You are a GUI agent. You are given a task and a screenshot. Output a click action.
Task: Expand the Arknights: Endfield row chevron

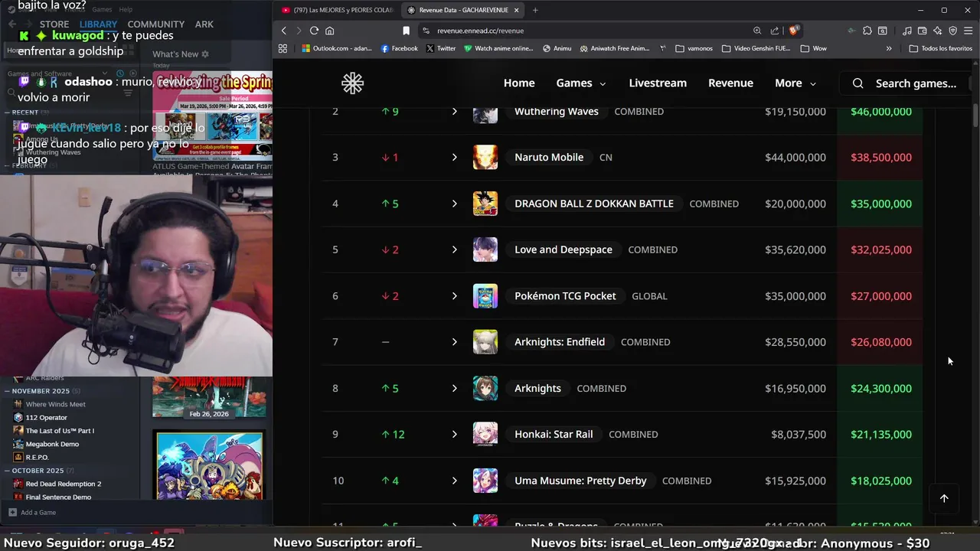454,342
